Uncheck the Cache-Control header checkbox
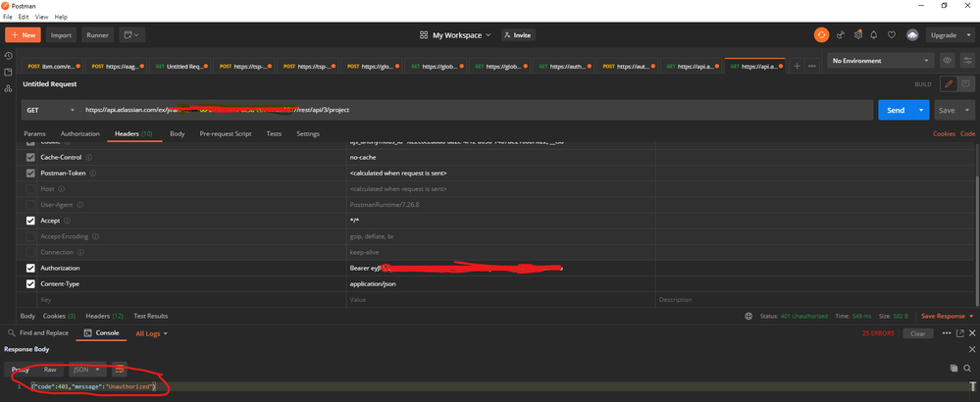The height and width of the screenshot is (402, 980). 30,157
